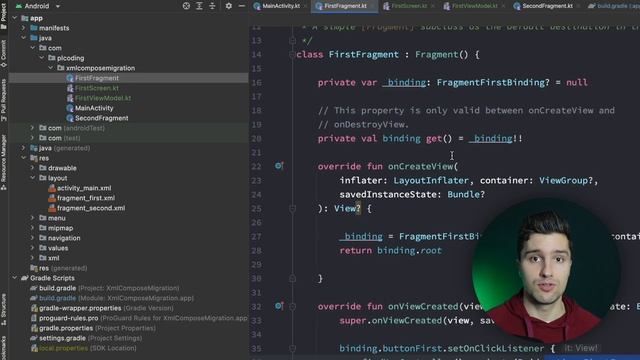The height and width of the screenshot is (360, 640).
Task: Collapse the Gradle Scripts node
Action: [x=15, y=278]
